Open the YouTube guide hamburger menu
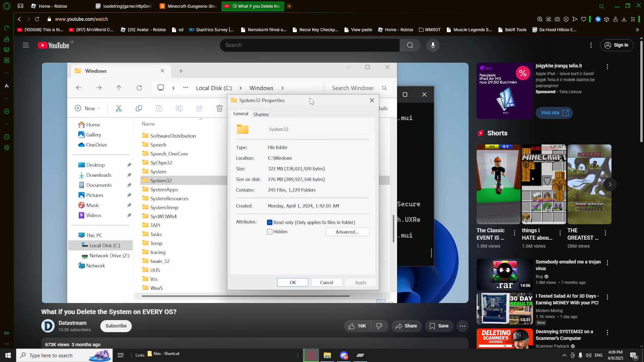644x362 pixels. tap(26, 45)
